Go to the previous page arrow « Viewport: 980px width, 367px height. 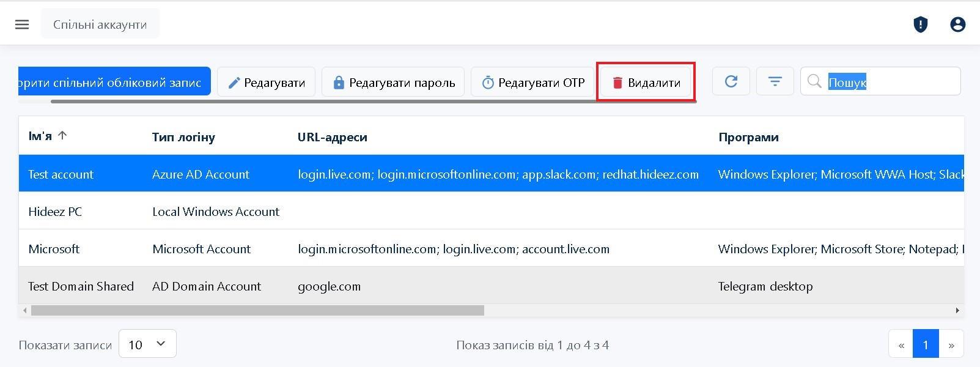(x=901, y=345)
